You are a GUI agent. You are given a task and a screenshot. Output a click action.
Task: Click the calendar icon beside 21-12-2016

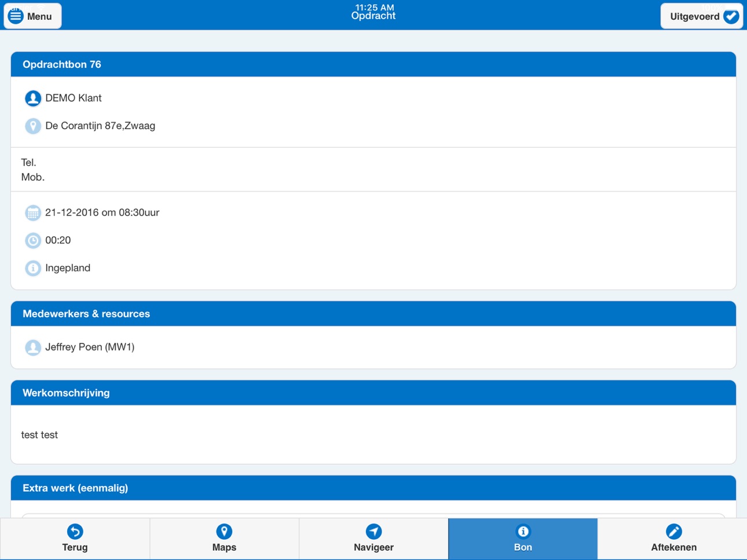coord(33,213)
